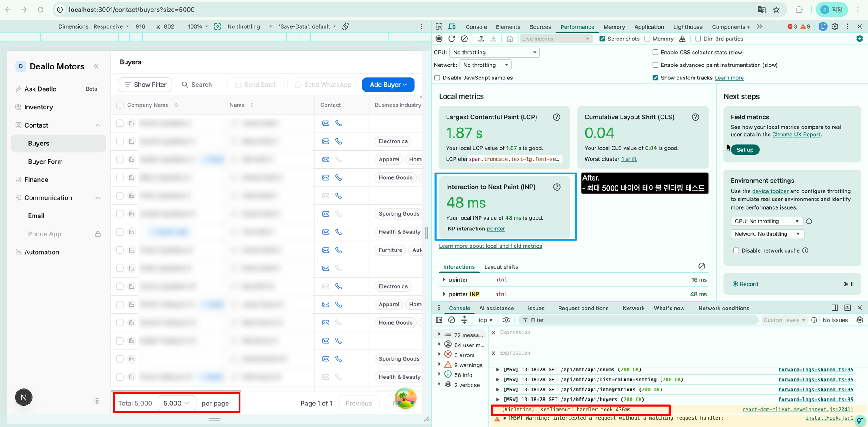Image resolution: width=868 pixels, height=427 pixels.
Task: Click the reload and record icon
Action: pos(451,39)
